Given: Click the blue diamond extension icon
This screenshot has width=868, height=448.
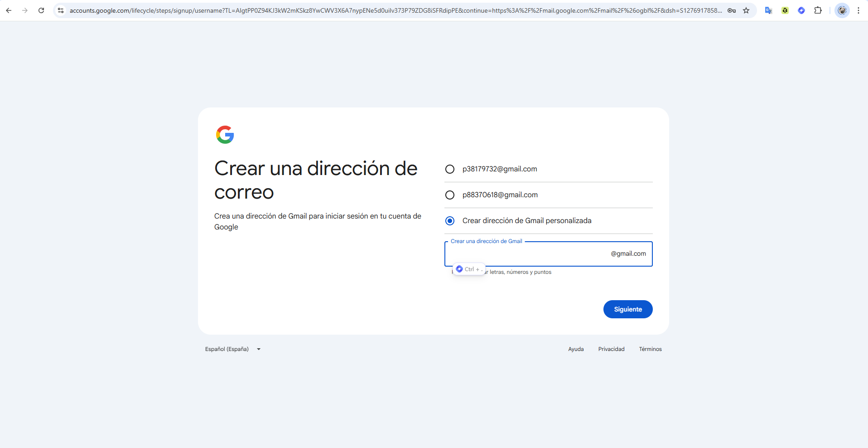Looking at the screenshot, I should 801,10.
